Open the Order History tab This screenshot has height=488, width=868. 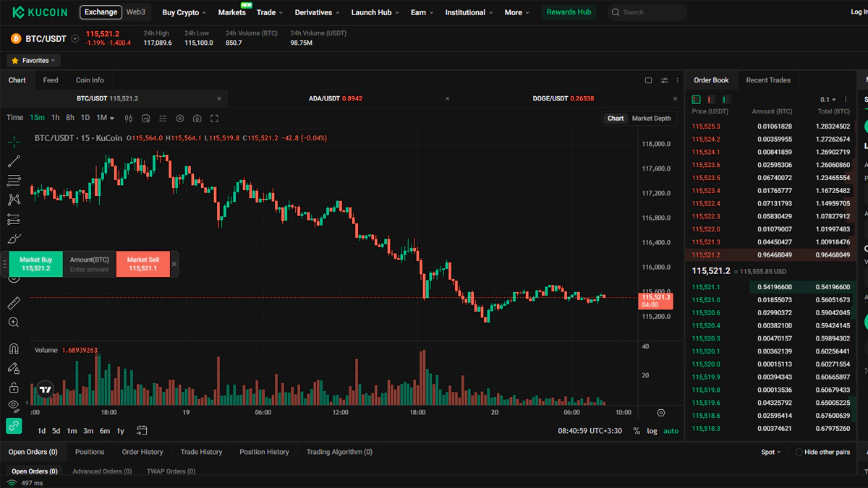[142, 452]
